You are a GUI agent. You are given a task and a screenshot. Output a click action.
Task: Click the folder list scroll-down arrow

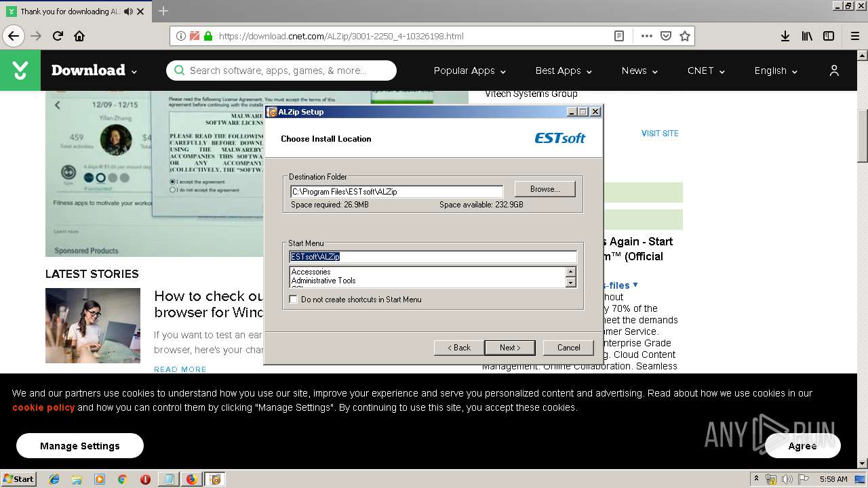click(x=570, y=283)
